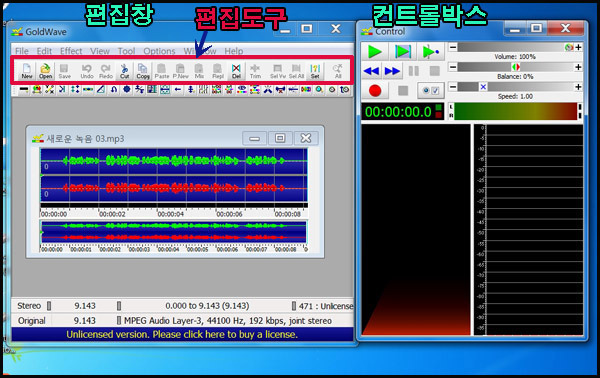Click the Speed slider X handle
This screenshot has height=378, width=600.
(x=483, y=87)
